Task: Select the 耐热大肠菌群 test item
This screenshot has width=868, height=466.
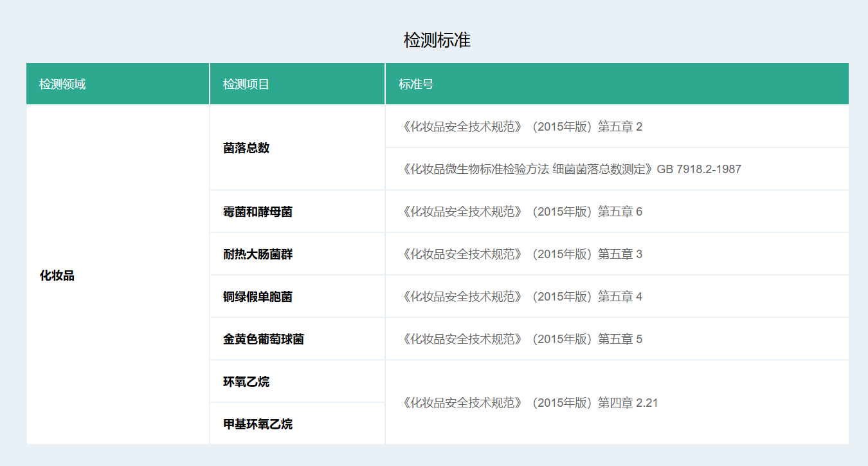Action: pyautogui.click(x=257, y=254)
